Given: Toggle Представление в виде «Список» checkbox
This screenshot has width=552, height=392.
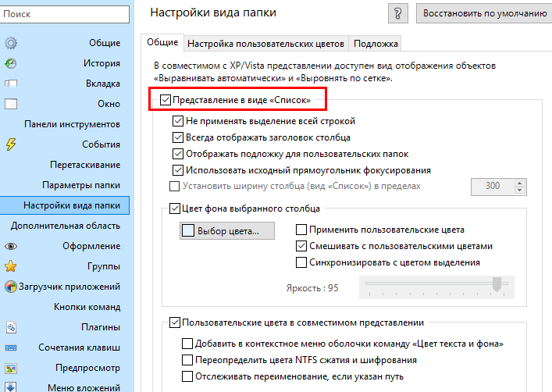Looking at the screenshot, I should click(166, 100).
